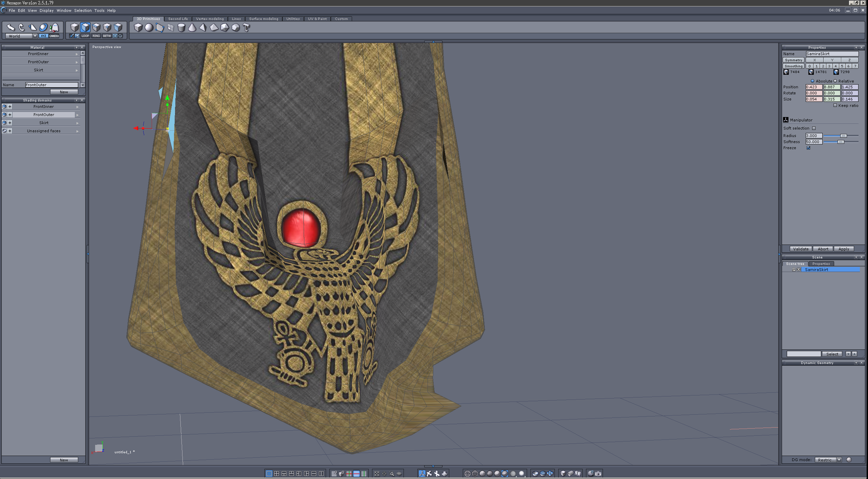Select the Relative radio button
The width and height of the screenshot is (868, 479).
(835, 81)
